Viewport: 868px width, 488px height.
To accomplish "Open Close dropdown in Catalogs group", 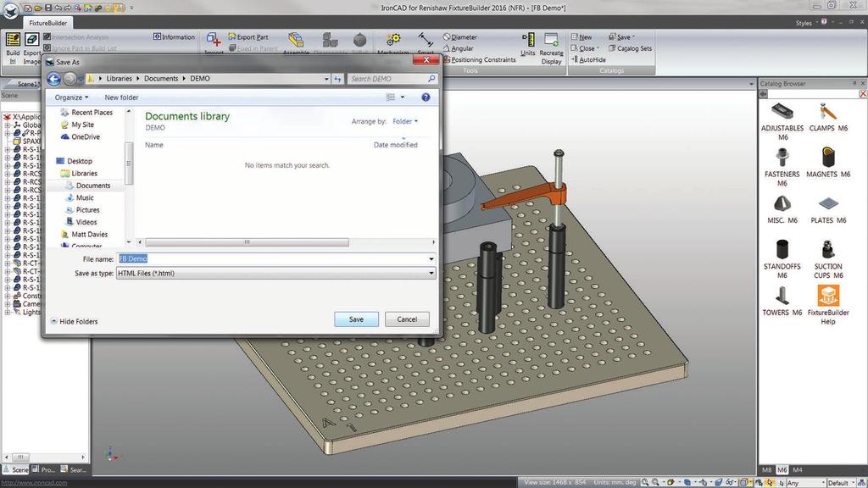I will point(585,48).
